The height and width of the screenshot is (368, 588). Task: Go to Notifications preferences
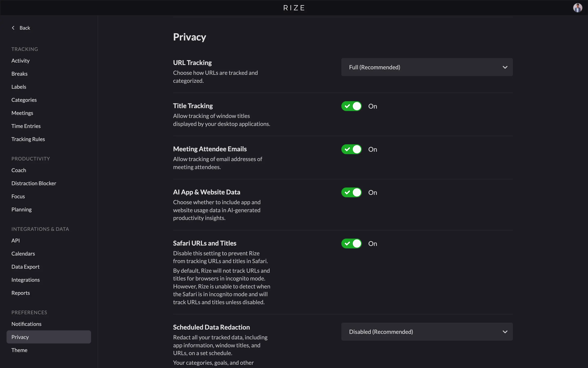(x=26, y=324)
